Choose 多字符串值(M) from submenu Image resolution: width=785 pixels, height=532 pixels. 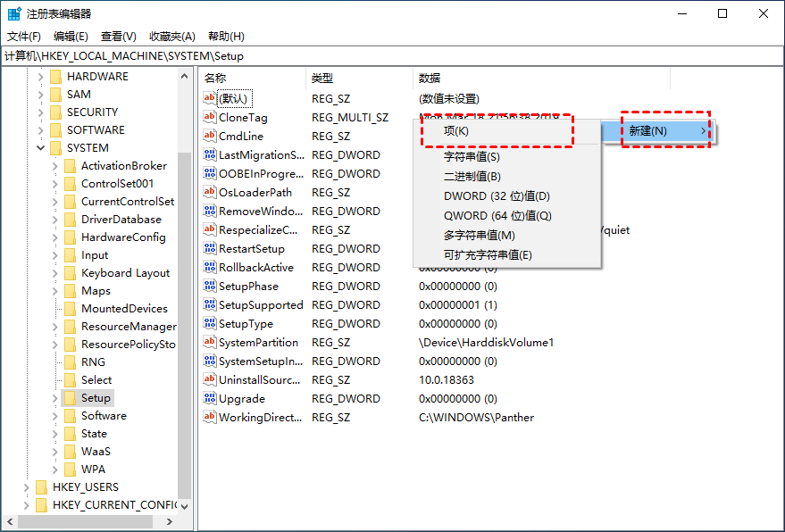[507, 236]
